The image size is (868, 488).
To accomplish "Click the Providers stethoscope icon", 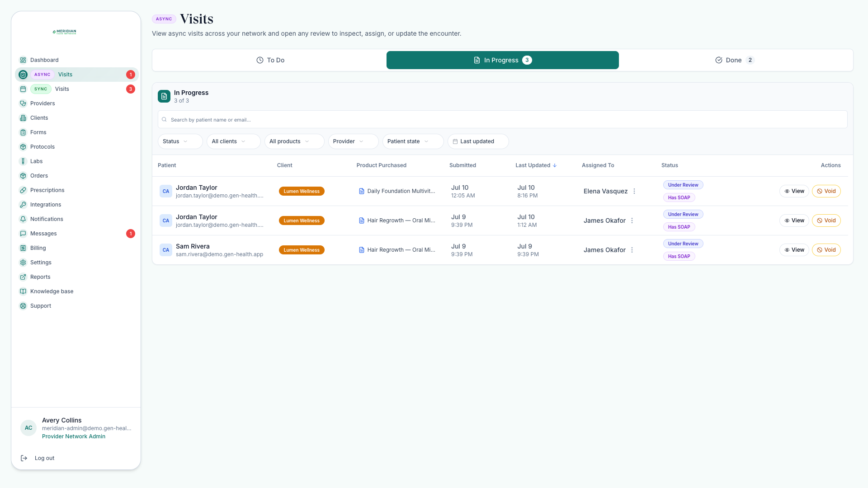I will coord(23,103).
